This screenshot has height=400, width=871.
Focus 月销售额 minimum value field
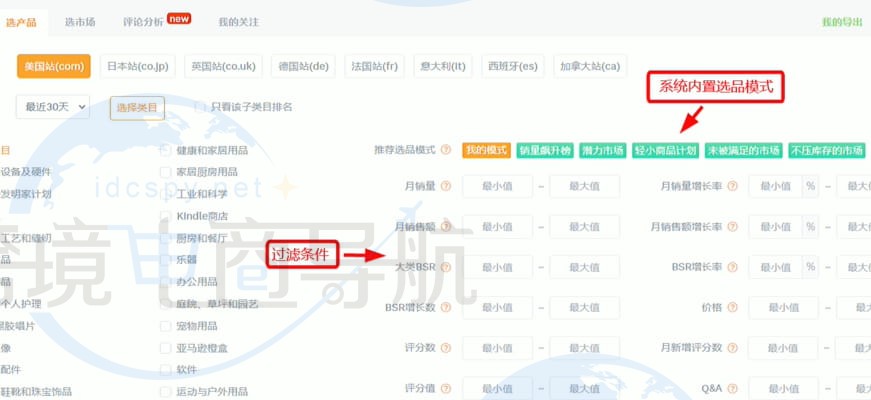coord(498,227)
